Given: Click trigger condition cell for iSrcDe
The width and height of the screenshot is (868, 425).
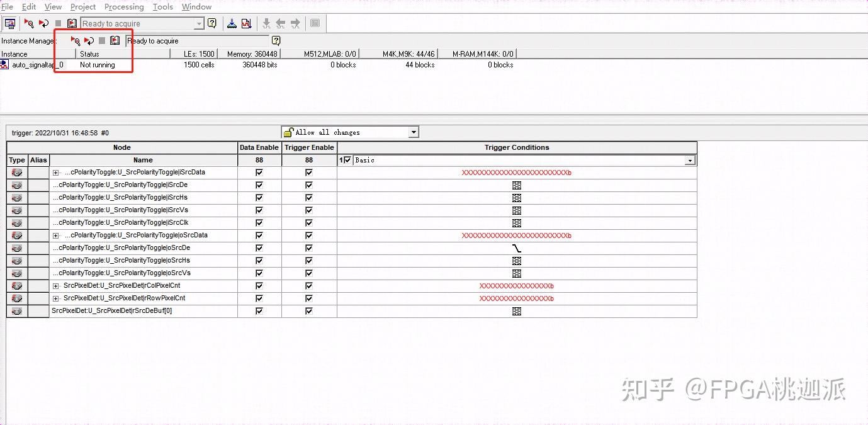Looking at the screenshot, I should point(517,185).
